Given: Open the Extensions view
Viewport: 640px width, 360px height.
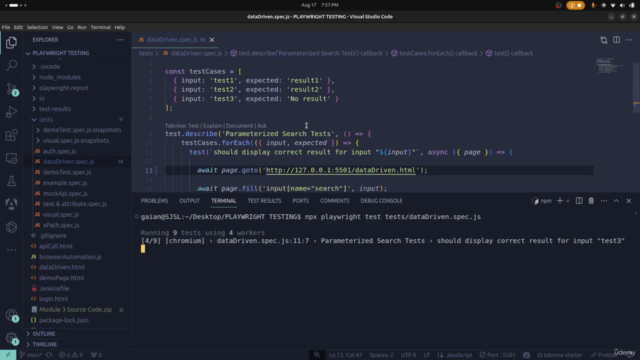Looking at the screenshot, I should click(11, 135).
